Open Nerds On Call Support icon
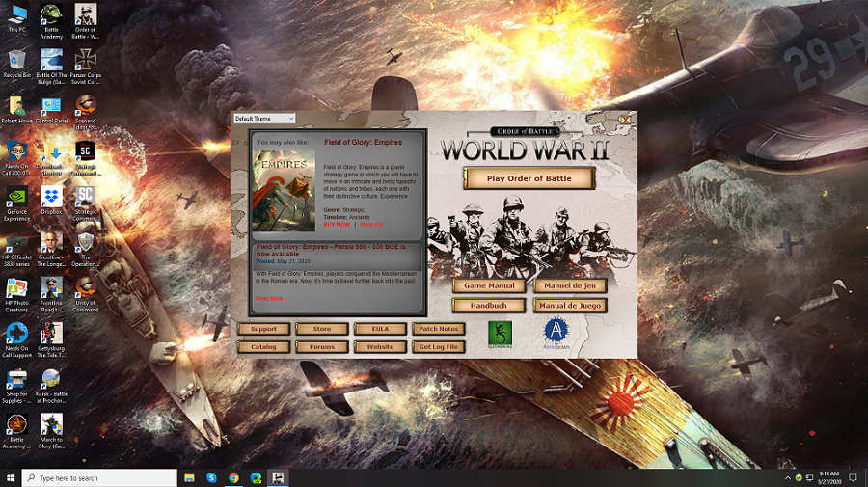 coord(17,340)
